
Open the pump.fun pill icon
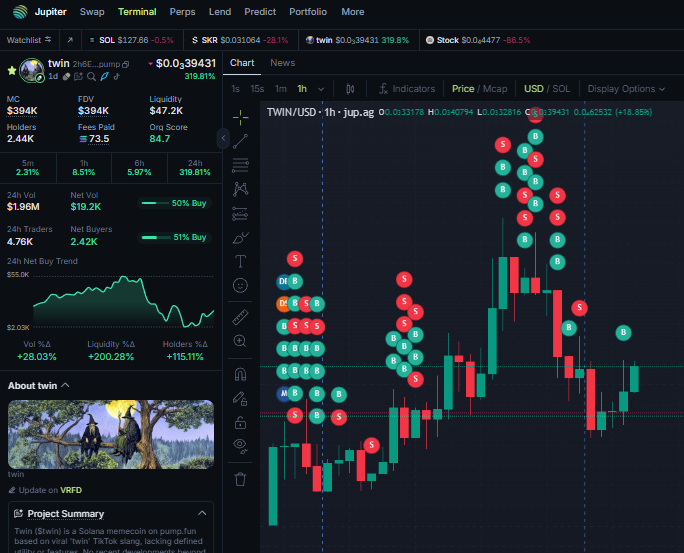[x=66, y=77]
